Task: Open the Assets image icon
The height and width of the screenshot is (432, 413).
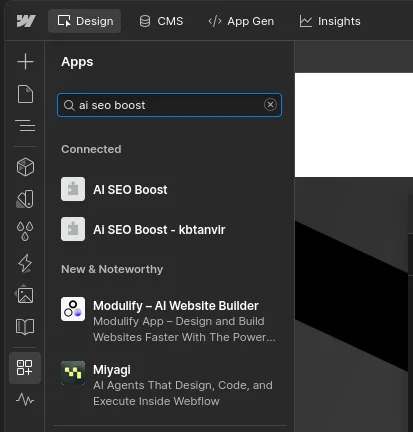Action: tap(25, 295)
